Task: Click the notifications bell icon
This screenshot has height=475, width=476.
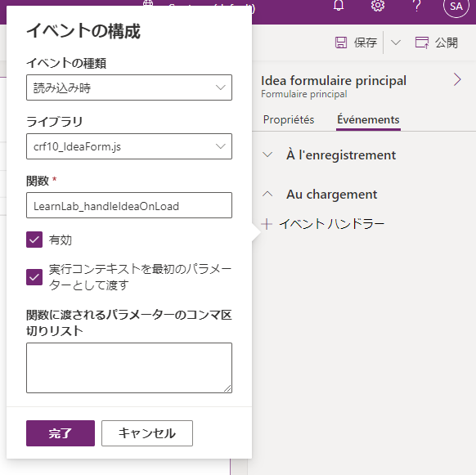Action: [339, 5]
